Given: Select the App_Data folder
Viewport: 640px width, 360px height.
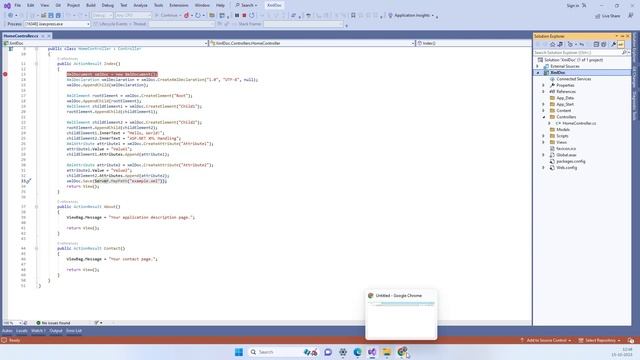Looking at the screenshot, I should [x=565, y=98].
